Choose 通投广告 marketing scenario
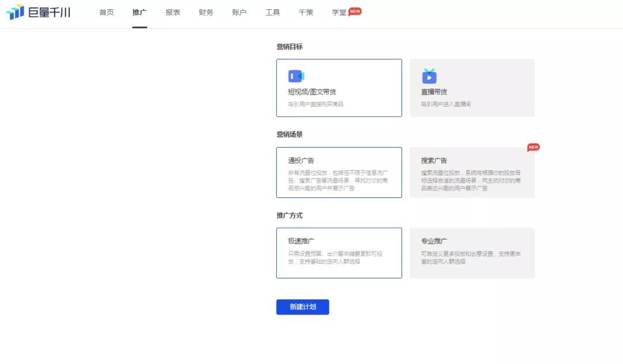The image size is (623, 364). (339, 172)
